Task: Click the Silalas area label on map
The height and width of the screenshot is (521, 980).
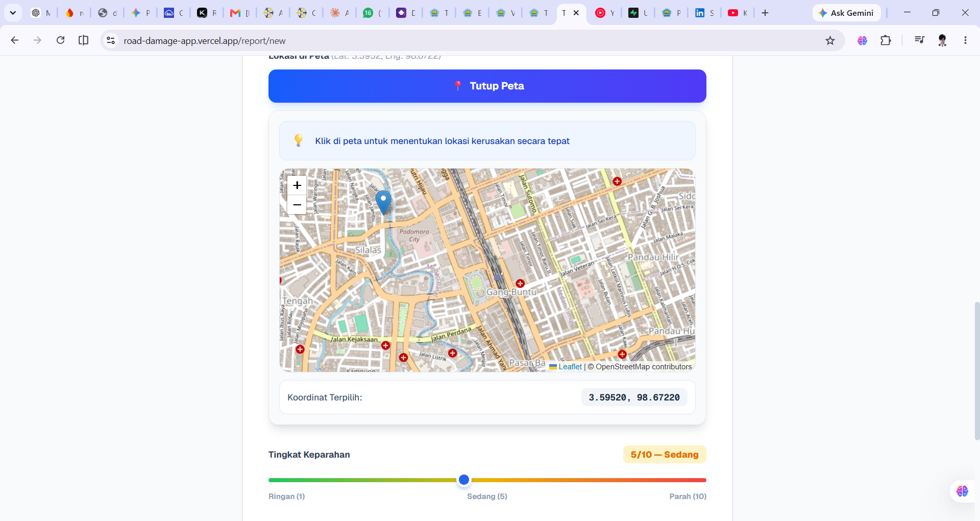Action: [x=368, y=250]
